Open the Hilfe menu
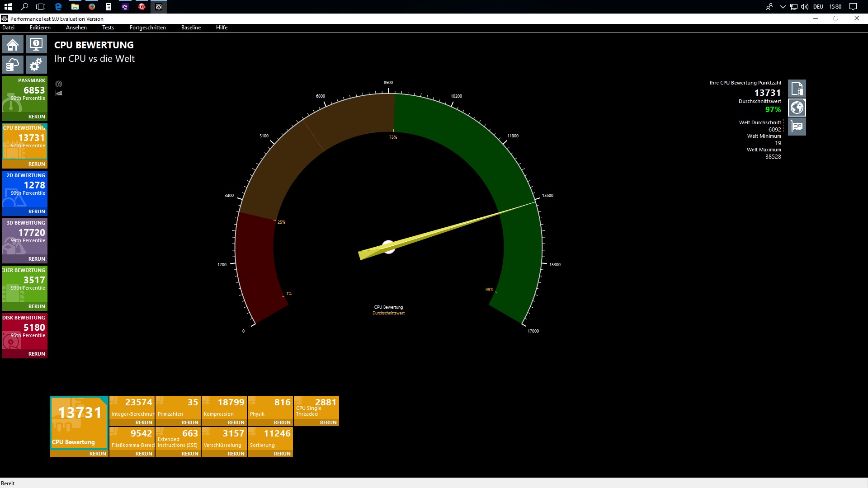The height and width of the screenshot is (488, 868). (222, 28)
